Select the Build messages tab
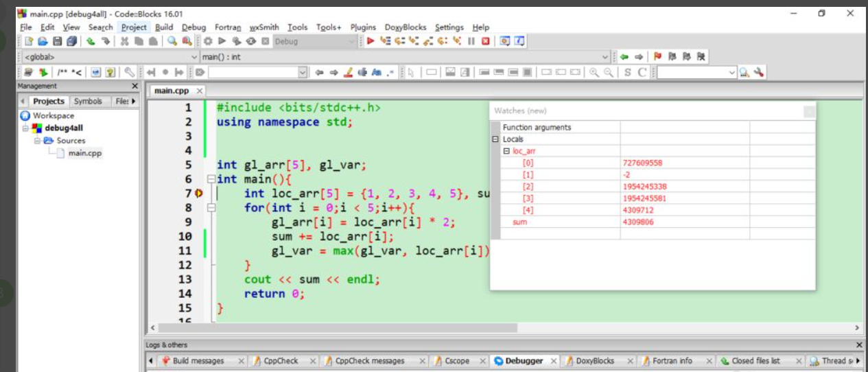Viewport: 868px width, 372px height. tap(198, 361)
